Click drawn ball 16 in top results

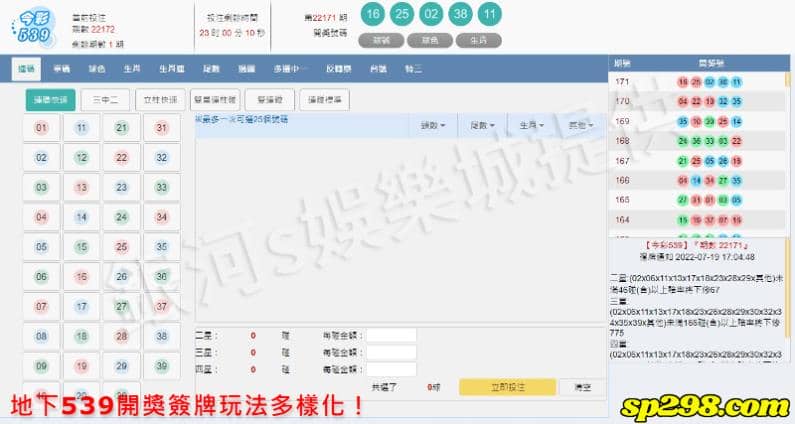373,14
